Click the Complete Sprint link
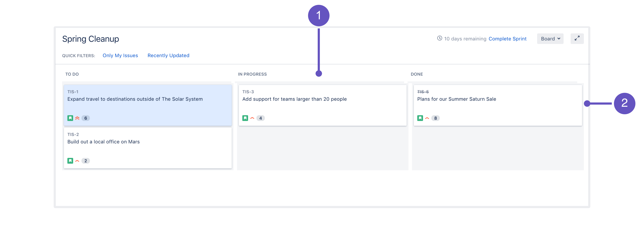The image size is (644, 243). click(x=508, y=39)
